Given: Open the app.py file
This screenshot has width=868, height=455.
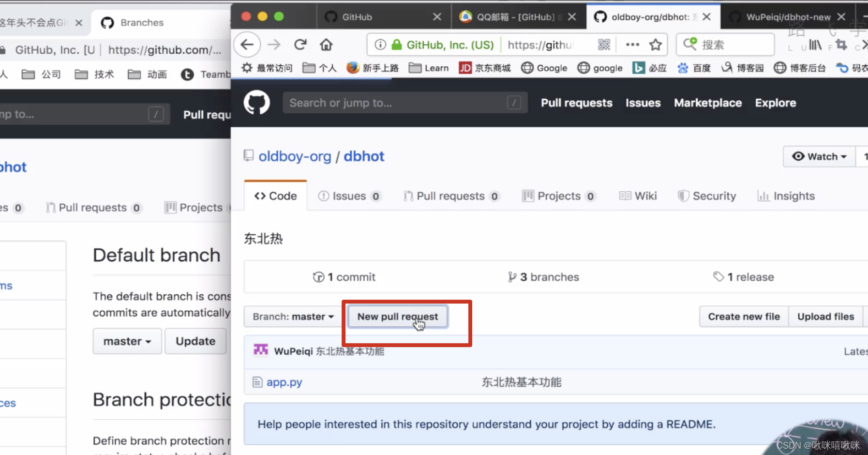Looking at the screenshot, I should [x=284, y=382].
